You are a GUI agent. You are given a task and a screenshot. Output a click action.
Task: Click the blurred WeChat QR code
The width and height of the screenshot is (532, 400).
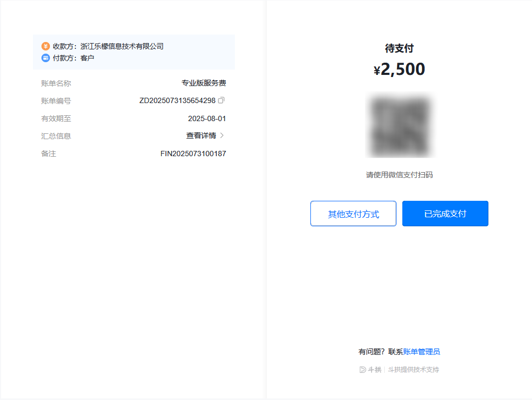400,125
